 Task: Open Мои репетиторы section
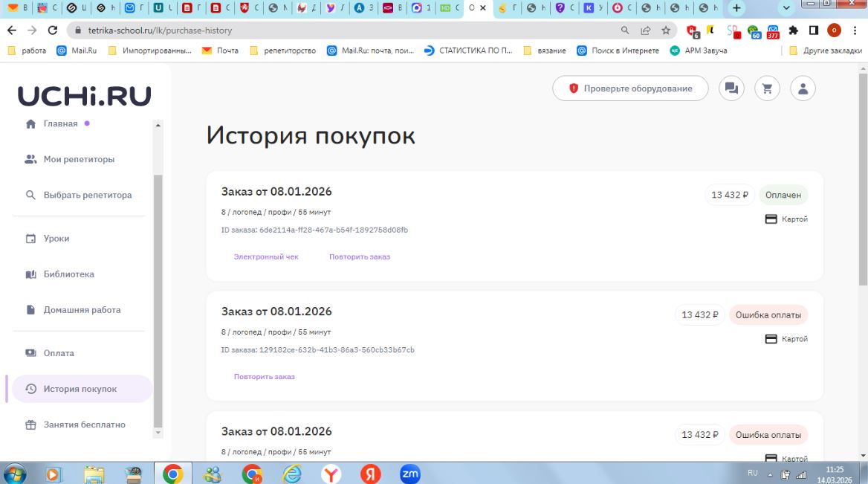(x=79, y=159)
